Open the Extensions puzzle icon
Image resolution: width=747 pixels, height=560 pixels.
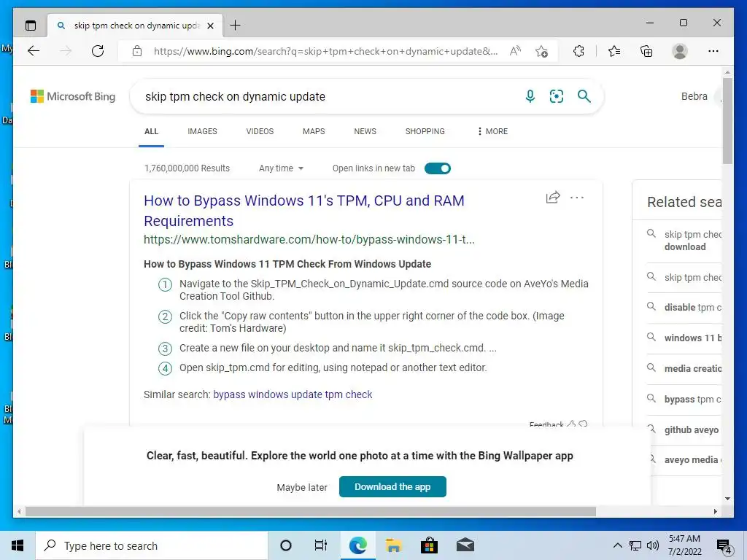pos(578,51)
